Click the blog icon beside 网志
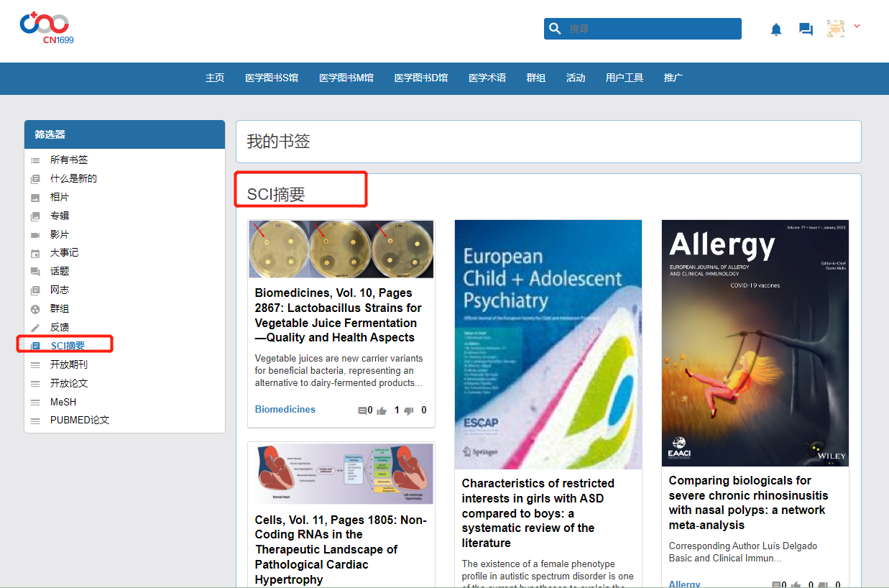 pyautogui.click(x=35, y=290)
